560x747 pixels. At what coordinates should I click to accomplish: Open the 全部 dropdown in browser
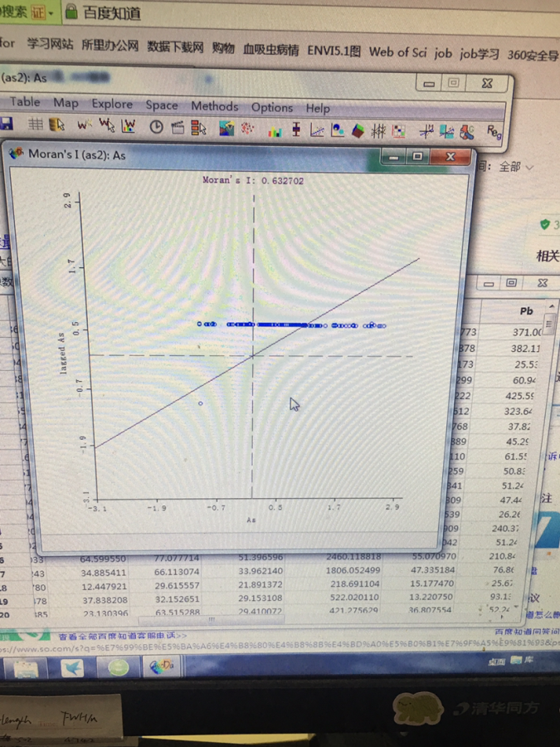pyautogui.click(x=516, y=167)
